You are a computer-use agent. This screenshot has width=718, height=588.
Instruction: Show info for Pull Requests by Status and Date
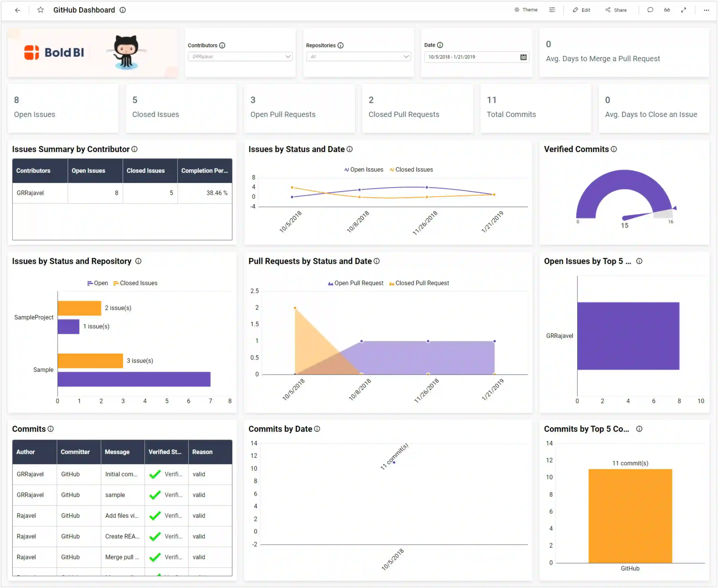377,261
